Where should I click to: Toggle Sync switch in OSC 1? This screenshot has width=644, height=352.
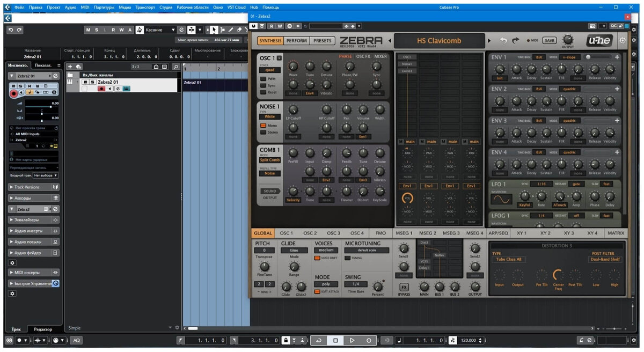(x=264, y=85)
